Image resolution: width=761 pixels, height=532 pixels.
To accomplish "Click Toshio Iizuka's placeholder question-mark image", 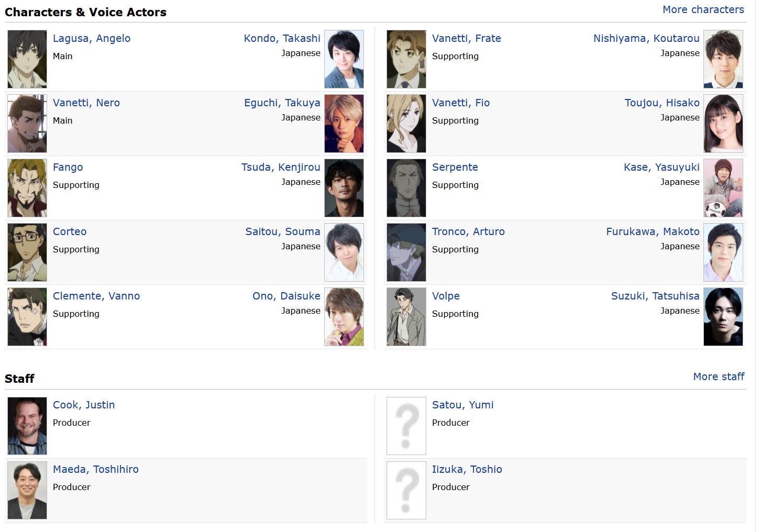I will [406, 490].
